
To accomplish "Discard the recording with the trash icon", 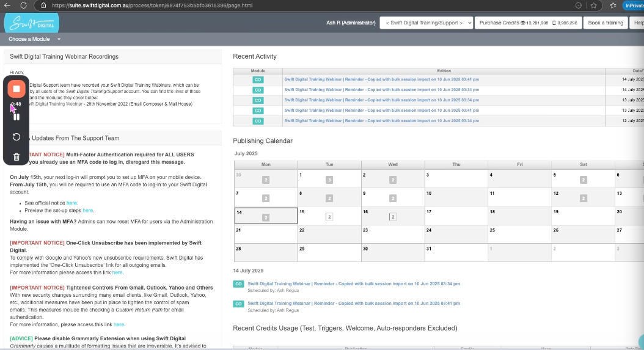I will (x=16, y=156).
